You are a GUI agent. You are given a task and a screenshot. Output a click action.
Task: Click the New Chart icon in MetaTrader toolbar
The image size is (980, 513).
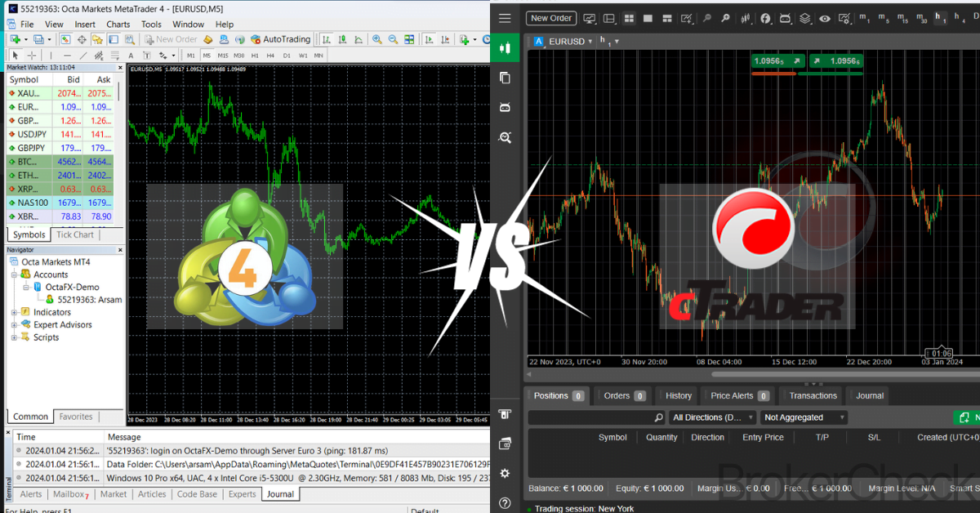[16, 39]
